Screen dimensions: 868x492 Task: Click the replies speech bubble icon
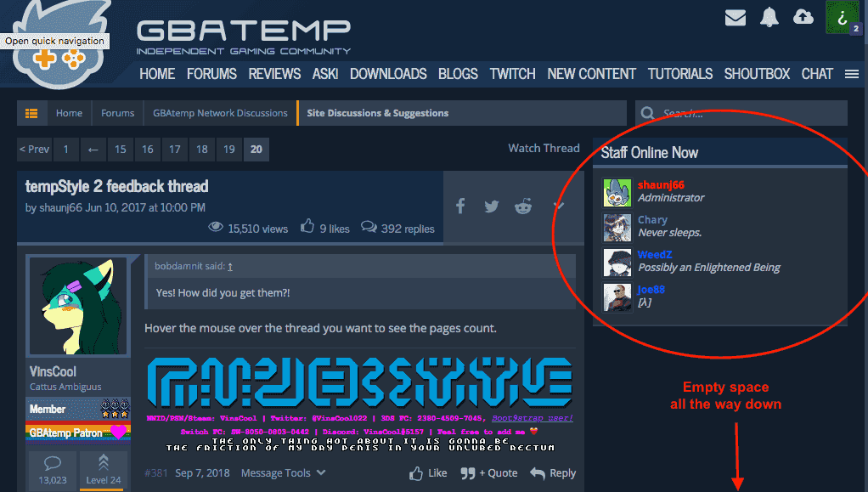pyautogui.click(x=369, y=227)
